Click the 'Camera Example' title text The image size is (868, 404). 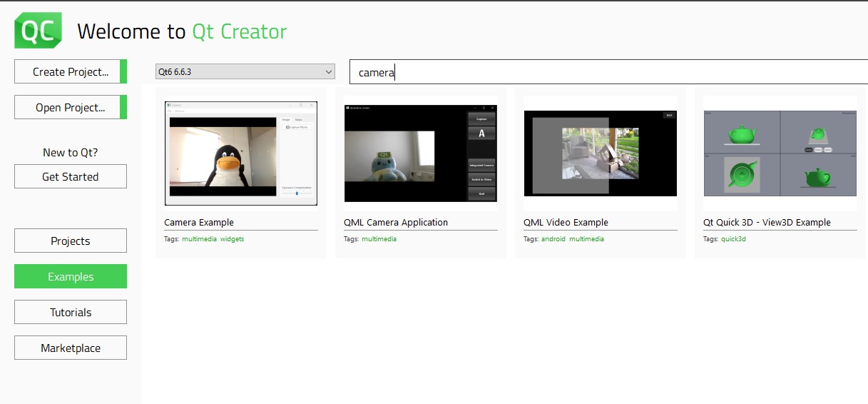point(199,222)
